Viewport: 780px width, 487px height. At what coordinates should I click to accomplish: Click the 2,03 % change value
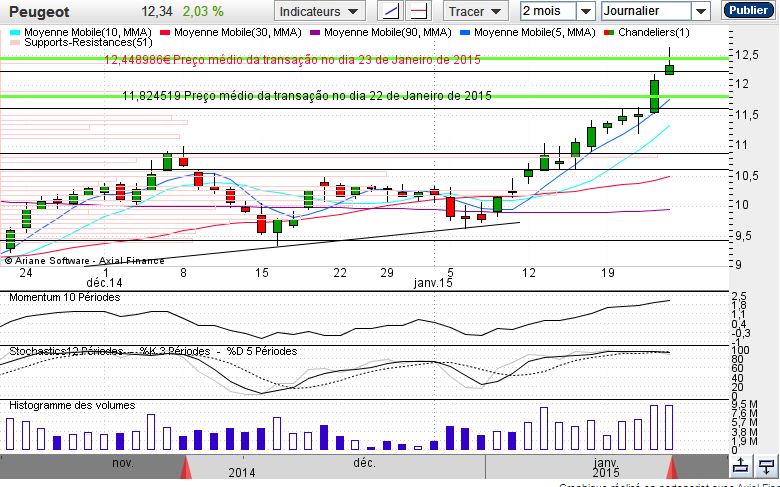point(203,11)
